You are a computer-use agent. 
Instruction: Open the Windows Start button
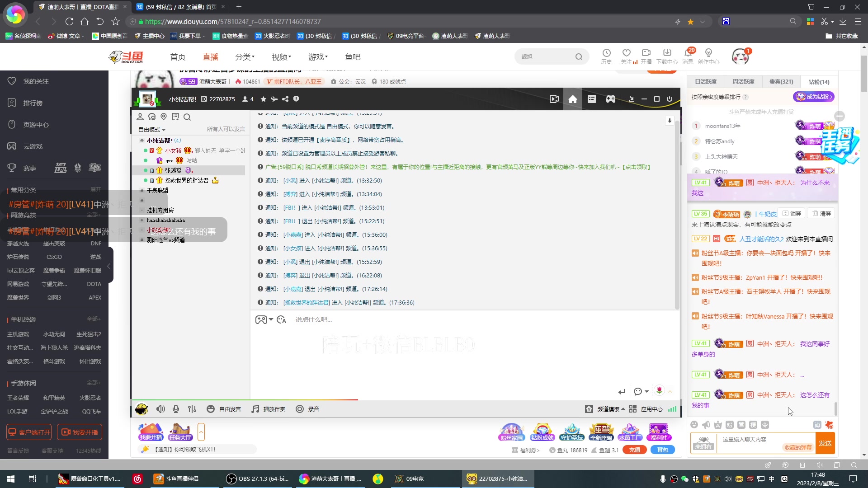click(11, 479)
